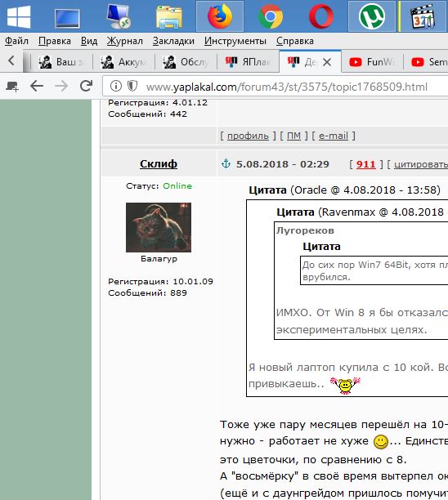The width and height of the screenshot is (448, 500).
Task: Switch to the 'ЯПлак' tab
Action: tap(248, 61)
